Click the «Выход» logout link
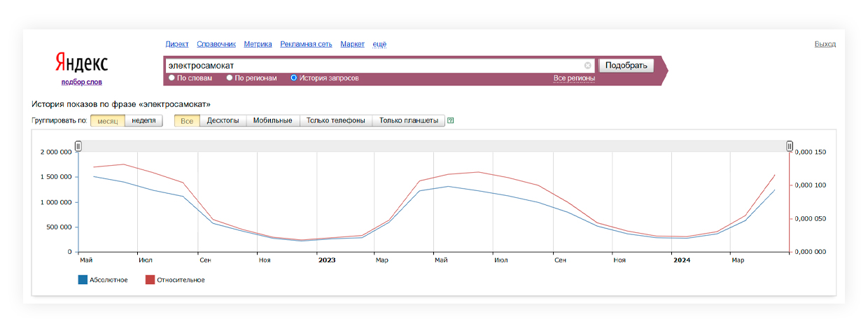Screen dimensions: 868x333 (x=825, y=44)
